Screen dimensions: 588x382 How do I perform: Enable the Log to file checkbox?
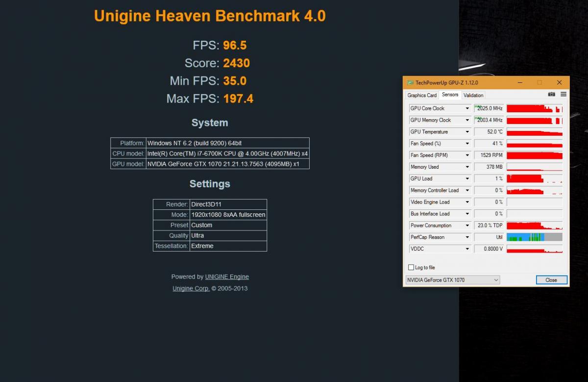pos(411,267)
